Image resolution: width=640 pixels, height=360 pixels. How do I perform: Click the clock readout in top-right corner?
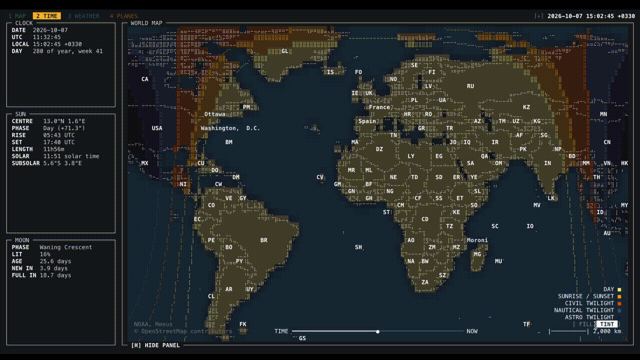point(591,16)
